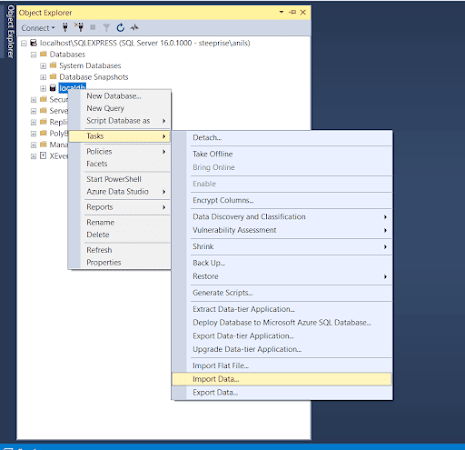Choose Encrypt Columns...

click(282, 200)
